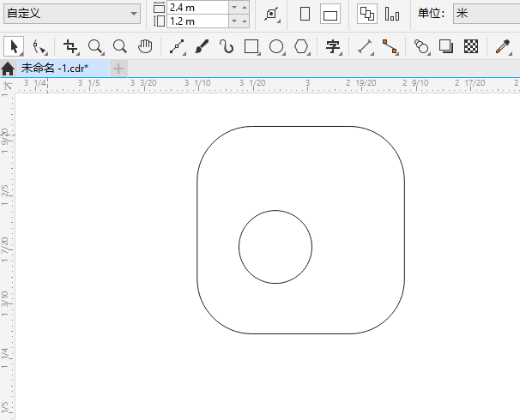Select the Freehand line tool
The image size is (520, 420).
(178, 46)
